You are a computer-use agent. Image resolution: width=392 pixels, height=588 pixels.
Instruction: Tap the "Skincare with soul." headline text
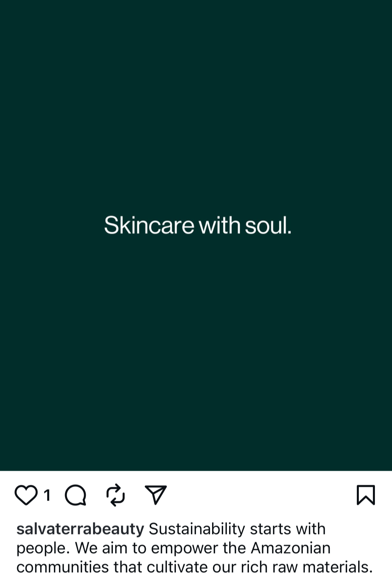(x=198, y=225)
